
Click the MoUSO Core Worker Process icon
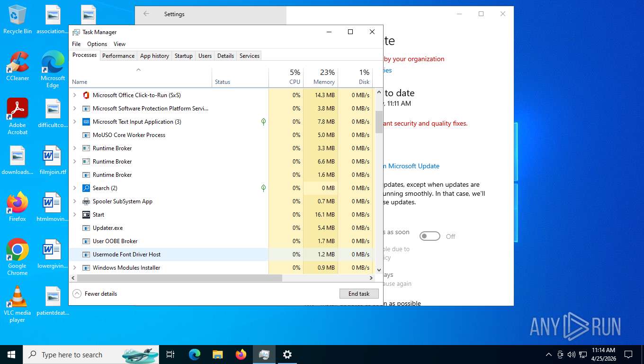[86, 135]
